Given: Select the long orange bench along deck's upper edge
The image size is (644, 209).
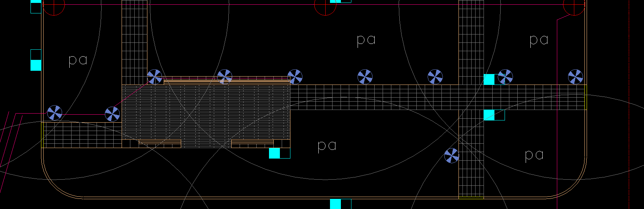Looking at the screenshot, I should [227, 80].
